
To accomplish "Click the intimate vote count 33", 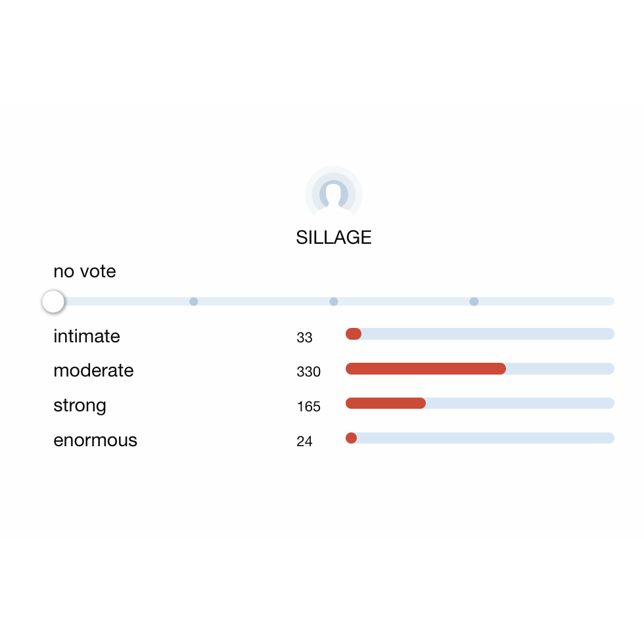I will coord(304,338).
